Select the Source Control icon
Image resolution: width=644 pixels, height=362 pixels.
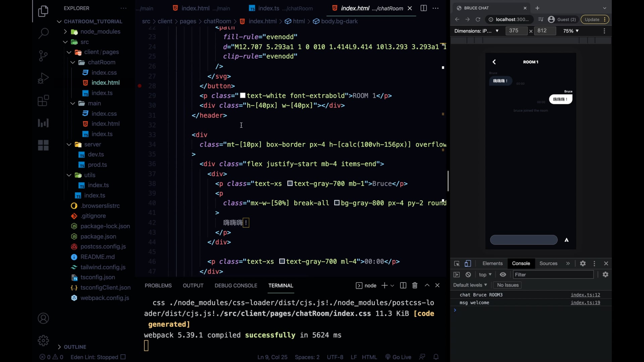44,56
